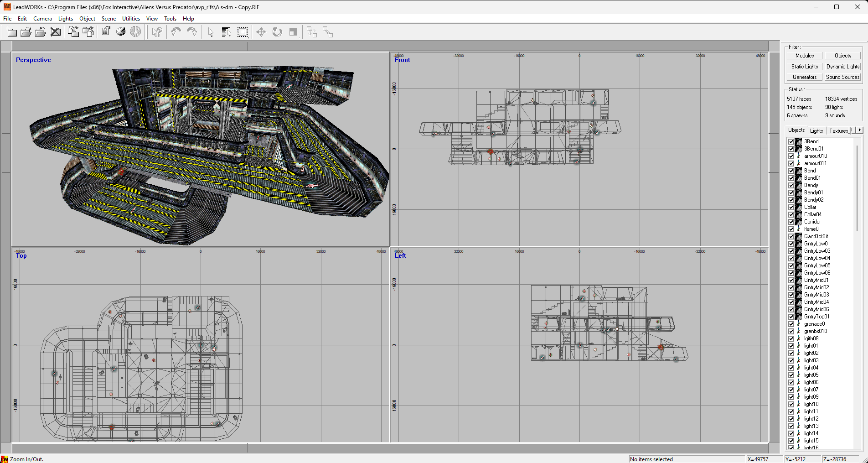The image size is (868, 463).
Task: Open the Camera menu
Action: tap(42, 19)
